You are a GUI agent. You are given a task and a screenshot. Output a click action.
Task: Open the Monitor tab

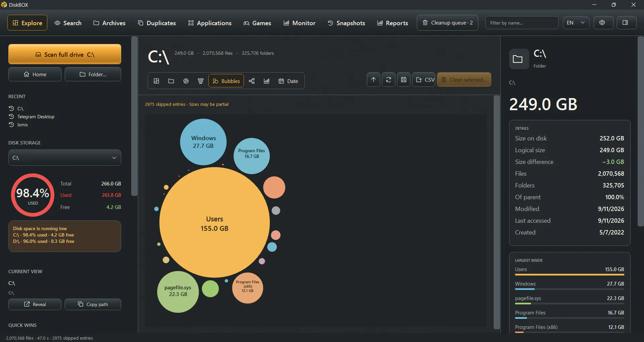tap(300, 23)
